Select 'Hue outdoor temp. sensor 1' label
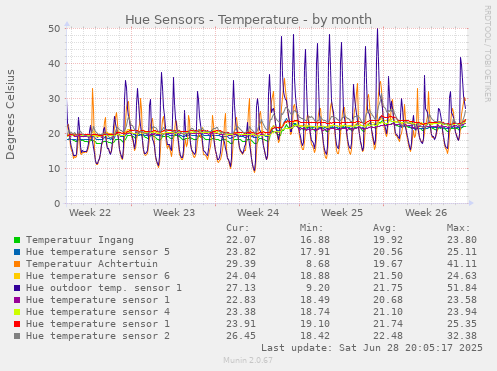497x371 pixels. 104,288
